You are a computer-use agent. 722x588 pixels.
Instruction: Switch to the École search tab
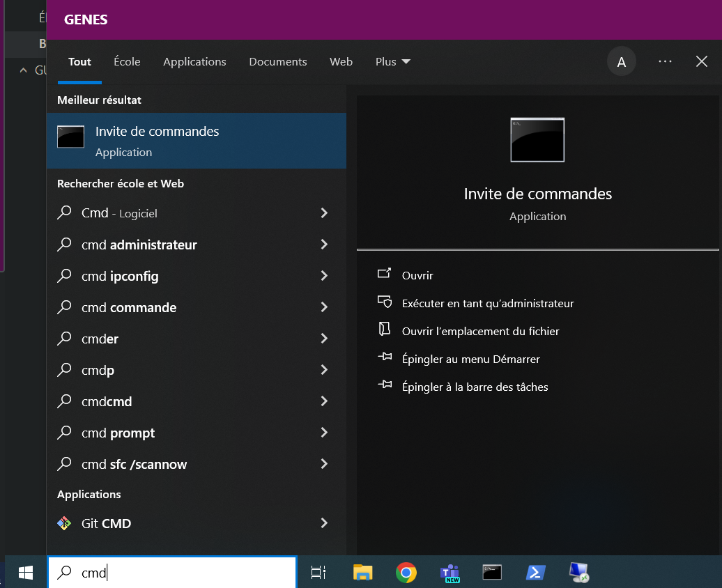point(126,61)
